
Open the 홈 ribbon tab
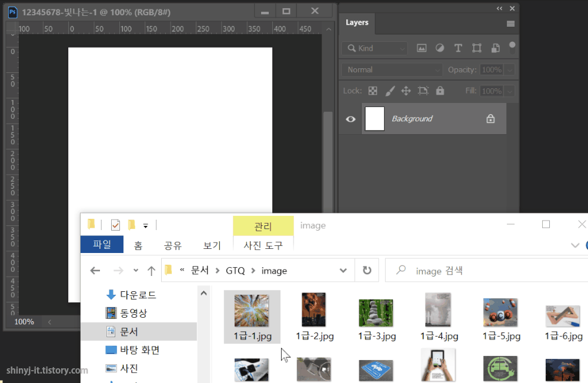coord(138,245)
